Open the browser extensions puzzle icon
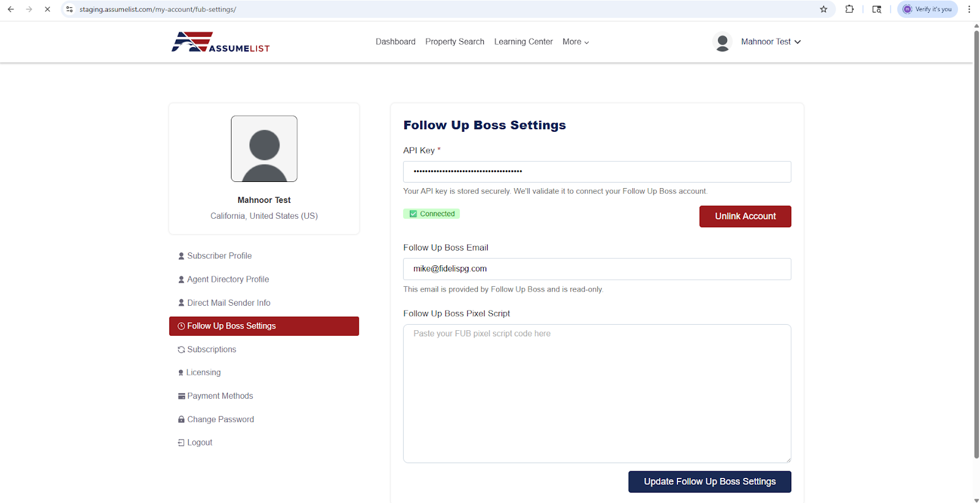Screen dimensions: 980x503 (850, 9)
